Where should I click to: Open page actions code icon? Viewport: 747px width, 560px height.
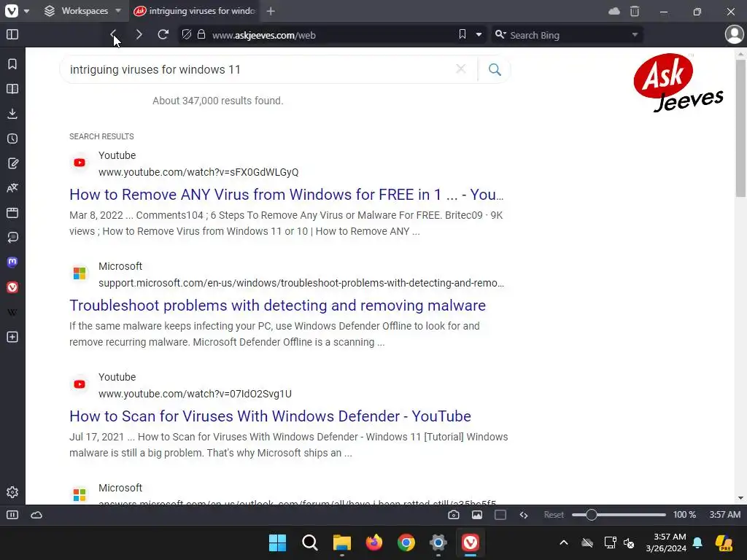524,515
